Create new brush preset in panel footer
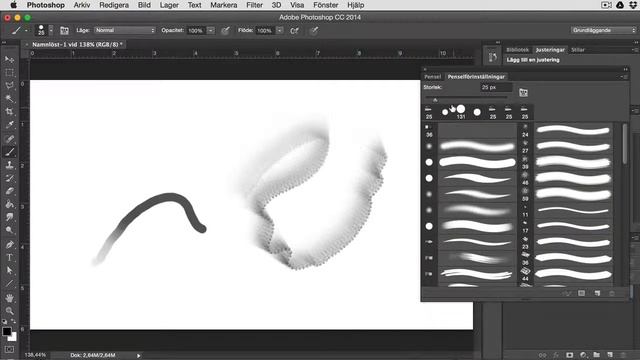640x360 pixels. click(597, 293)
